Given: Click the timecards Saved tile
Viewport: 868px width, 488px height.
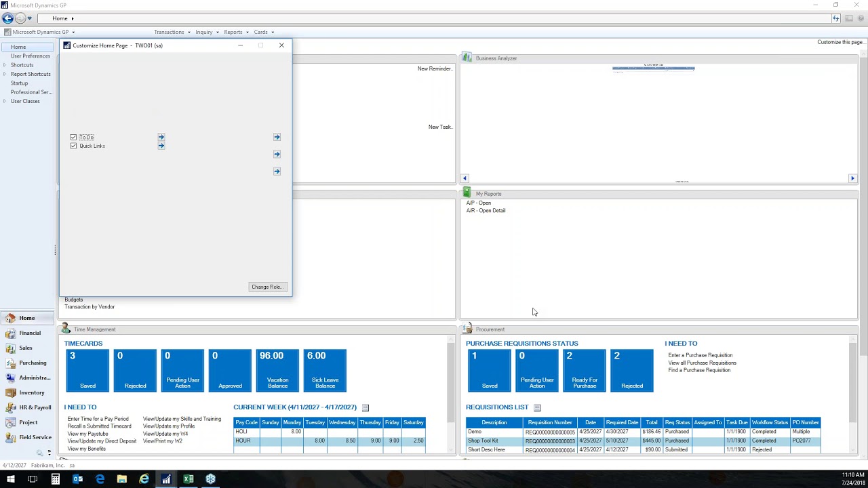Looking at the screenshot, I should tap(87, 371).
